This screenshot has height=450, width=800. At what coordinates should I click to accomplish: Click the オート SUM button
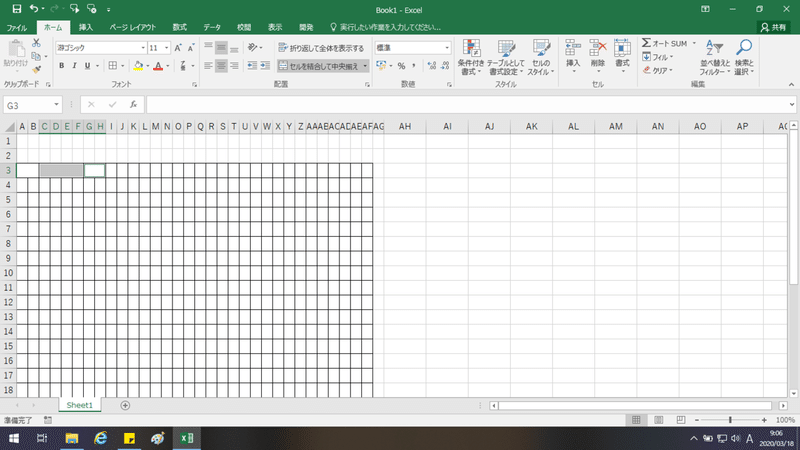coord(665,43)
